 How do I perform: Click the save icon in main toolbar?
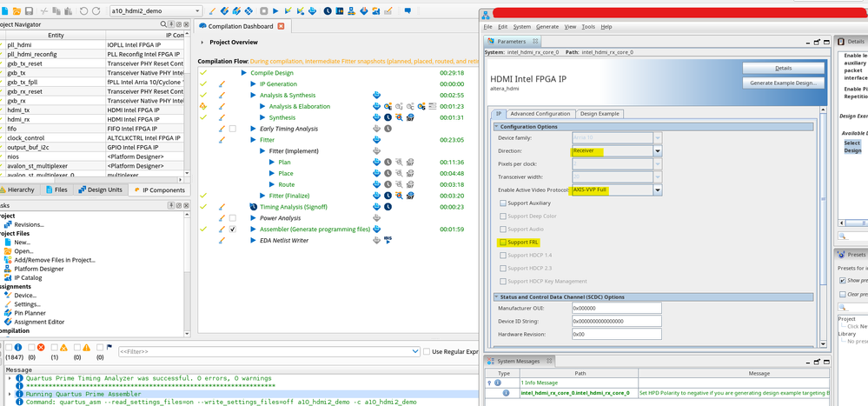tap(29, 11)
